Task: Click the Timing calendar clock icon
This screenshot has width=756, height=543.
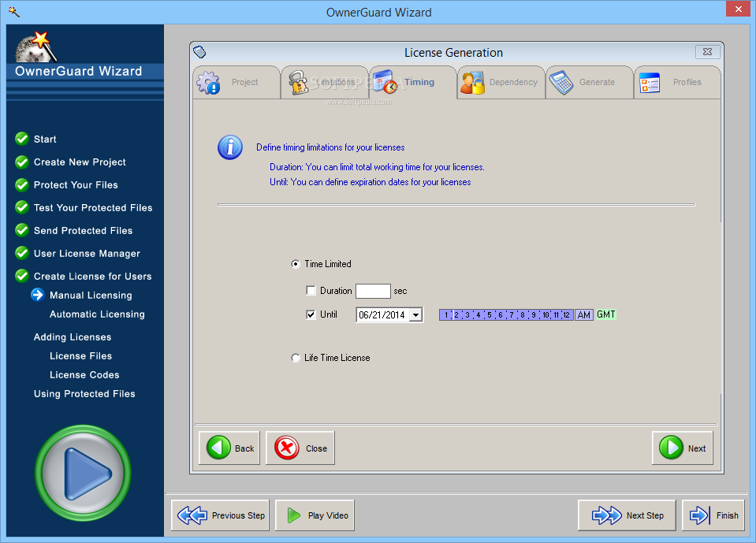Action: coord(385,82)
